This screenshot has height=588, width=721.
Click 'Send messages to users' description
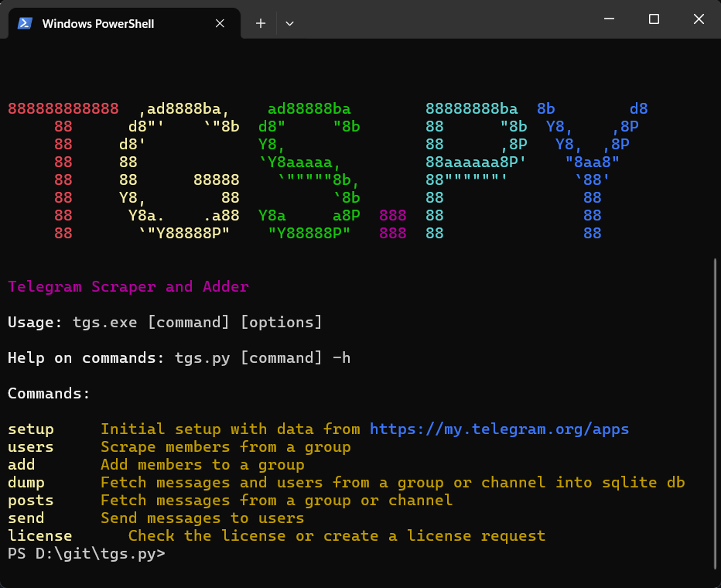(x=203, y=518)
